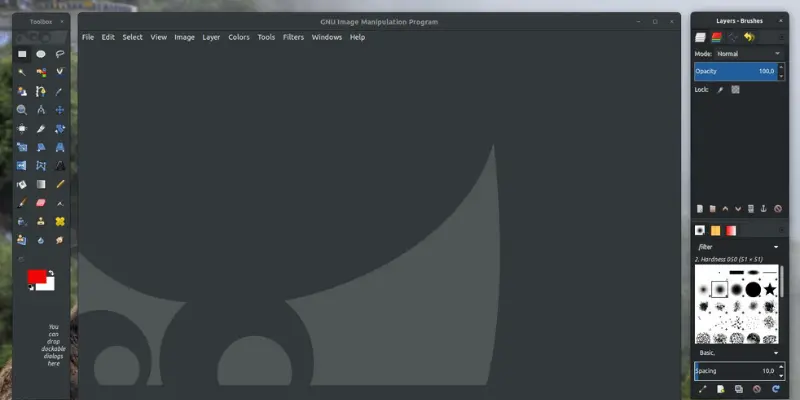
Task: Select the Zoom magnifier tool
Action: click(x=22, y=110)
